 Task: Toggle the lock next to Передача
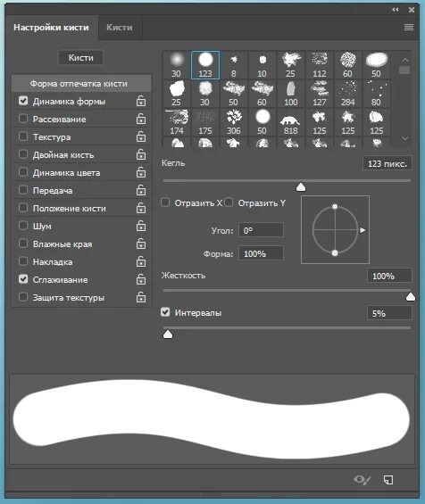[x=140, y=190]
